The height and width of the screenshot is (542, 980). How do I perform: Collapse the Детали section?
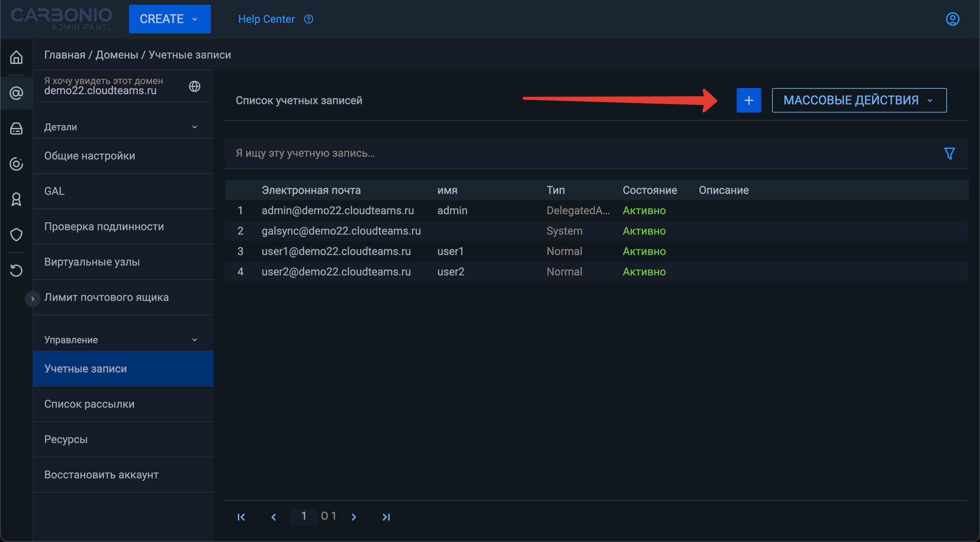(x=194, y=127)
